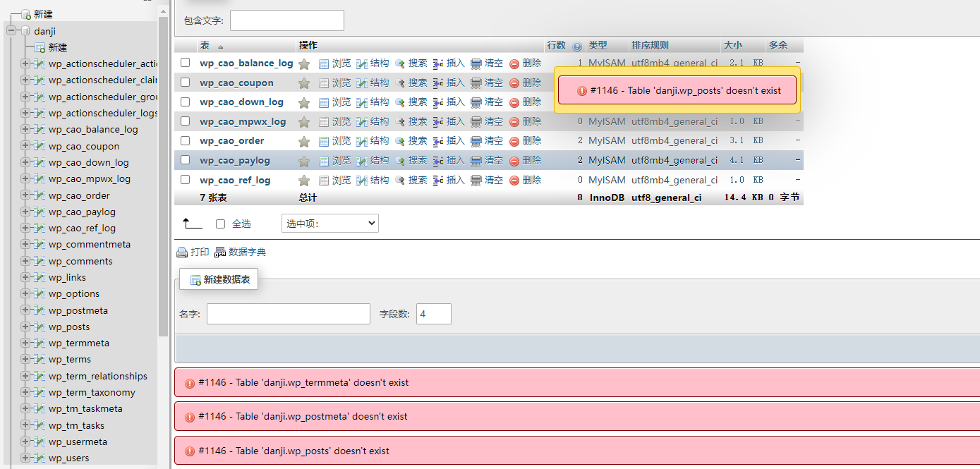Viewport: 980px width, 469px height.
Task: Expand the wp_posts tree node
Action: pos(25,327)
